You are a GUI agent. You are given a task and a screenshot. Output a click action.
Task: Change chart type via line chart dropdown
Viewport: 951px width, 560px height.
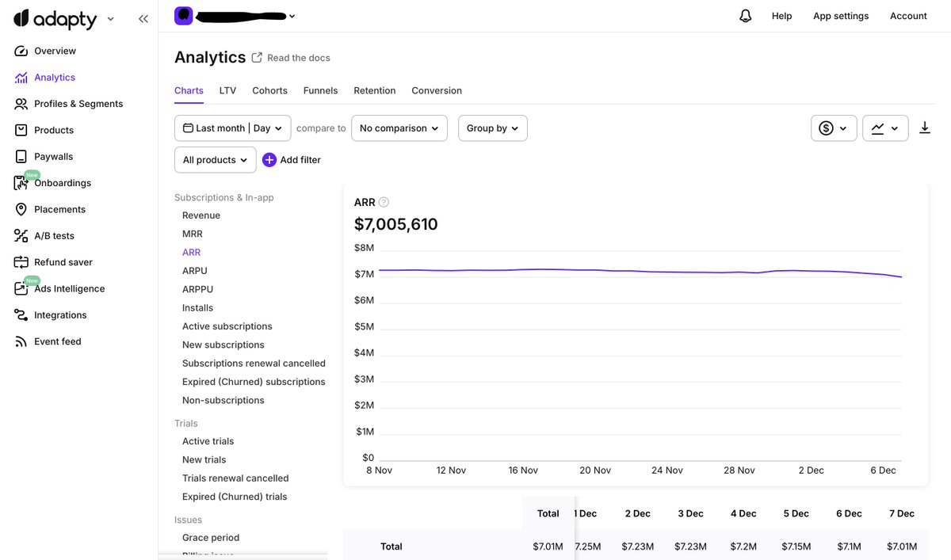[x=885, y=128]
